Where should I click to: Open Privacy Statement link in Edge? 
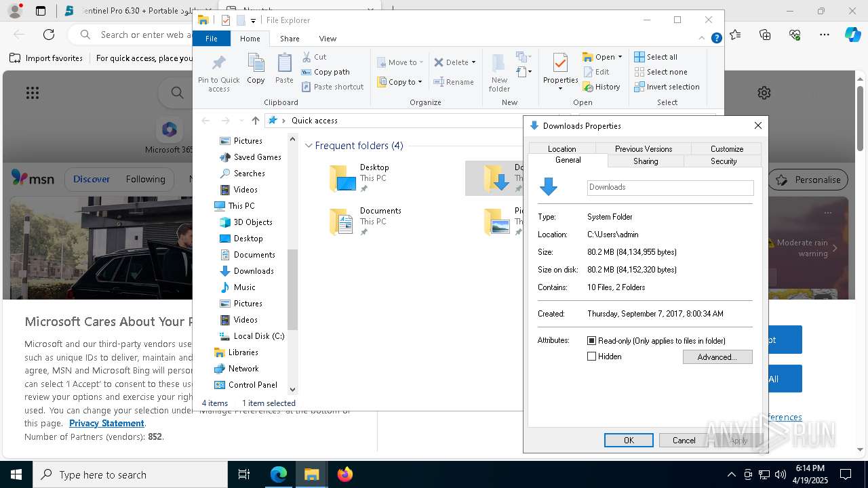[x=106, y=423]
